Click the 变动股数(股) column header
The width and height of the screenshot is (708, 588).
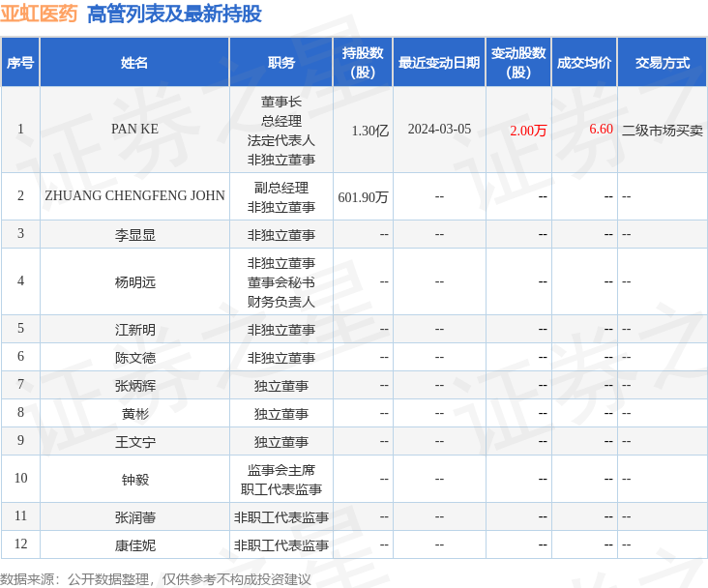(x=518, y=62)
